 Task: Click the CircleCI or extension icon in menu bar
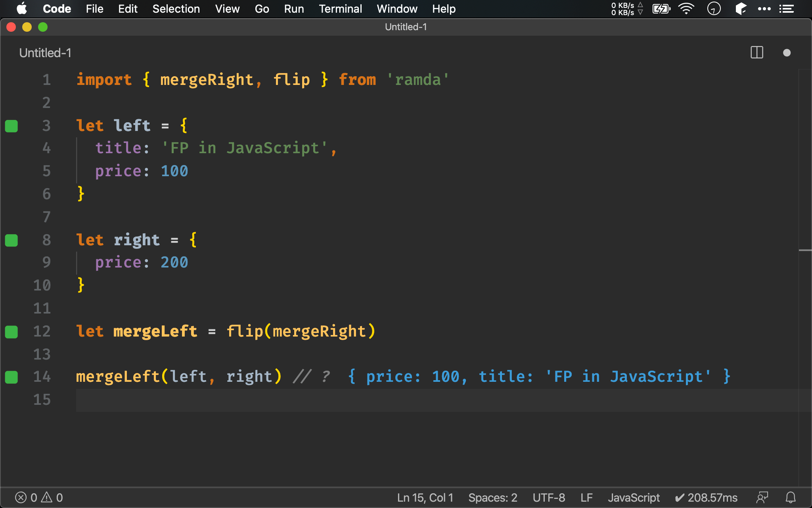point(714,8)
